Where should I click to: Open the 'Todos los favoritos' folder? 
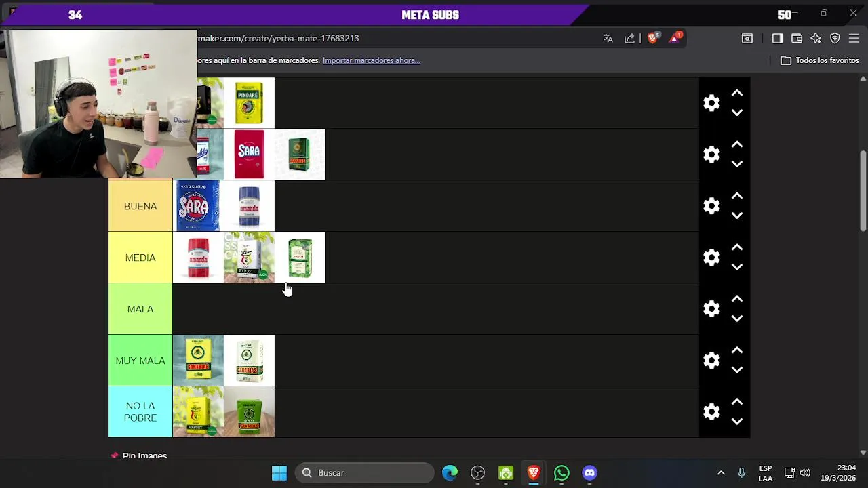point(820,60)
